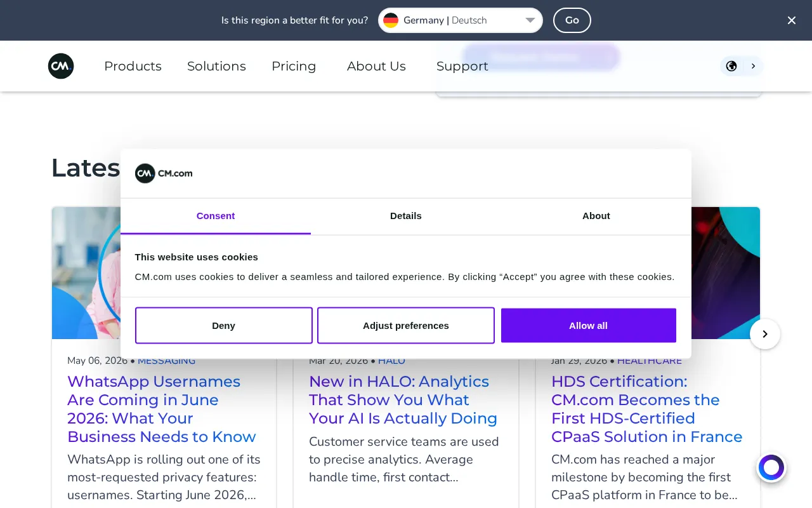Screen dimensions: 812x508
Task: Click the 'Customer service teams are used' excerpt
Action: pyautogui.click(x=404, y=459)
